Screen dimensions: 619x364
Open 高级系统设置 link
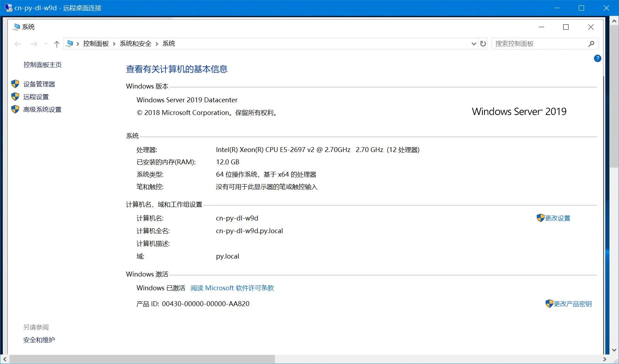pyautogui.click(x=42, y=110)
